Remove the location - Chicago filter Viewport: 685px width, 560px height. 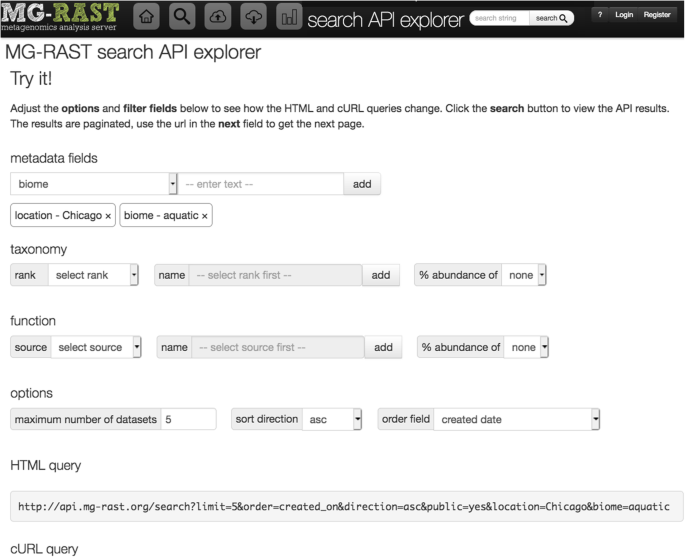click(108, 216)
